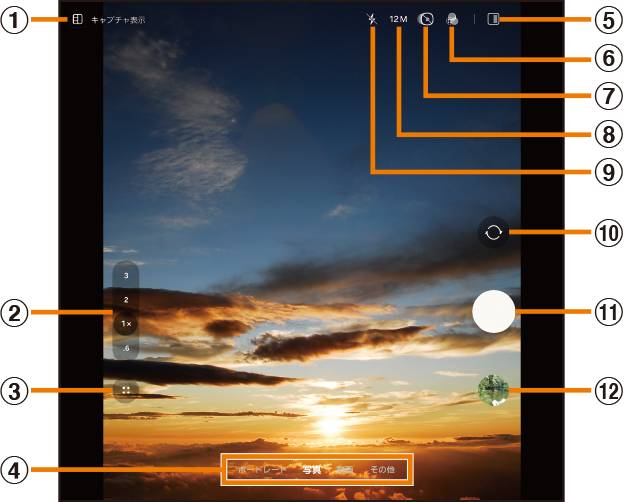Image resolution: width=625 pixels, height=502 pixels.
Task: Open the filters and effects icon
Action: [452, 19]
